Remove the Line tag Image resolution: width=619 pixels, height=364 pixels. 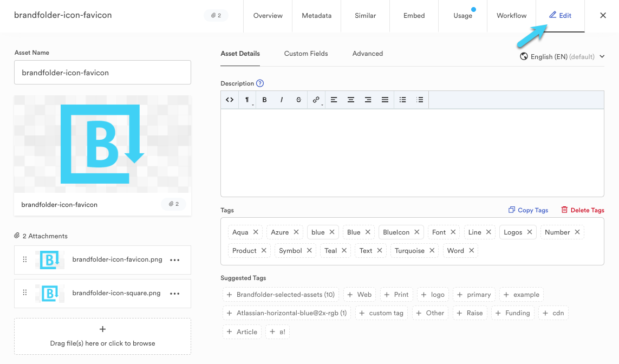pyautogui.click(x=488, y=232)
